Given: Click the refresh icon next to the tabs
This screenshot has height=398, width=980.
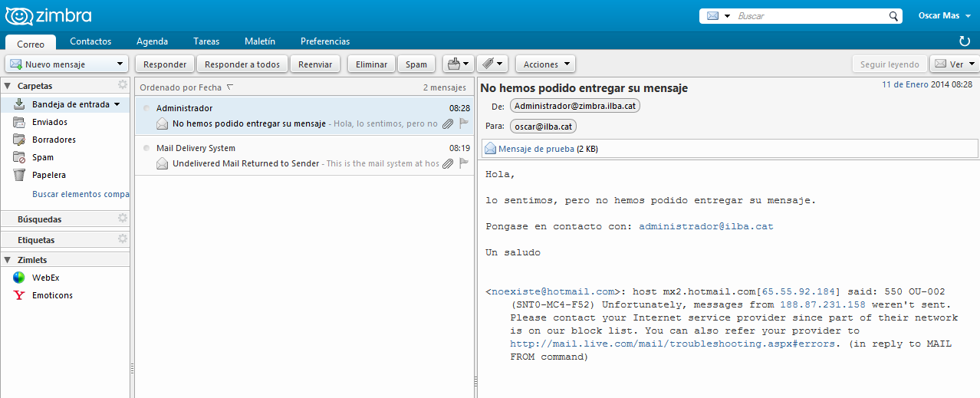Looking at the screenshot, I should 965,41.
